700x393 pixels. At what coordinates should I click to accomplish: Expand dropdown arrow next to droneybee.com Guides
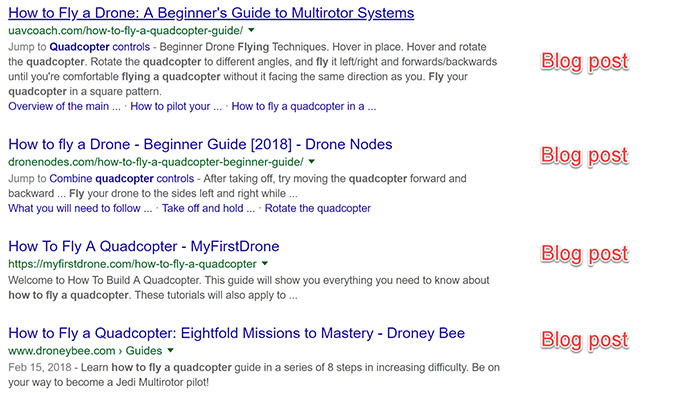point(170,351)
